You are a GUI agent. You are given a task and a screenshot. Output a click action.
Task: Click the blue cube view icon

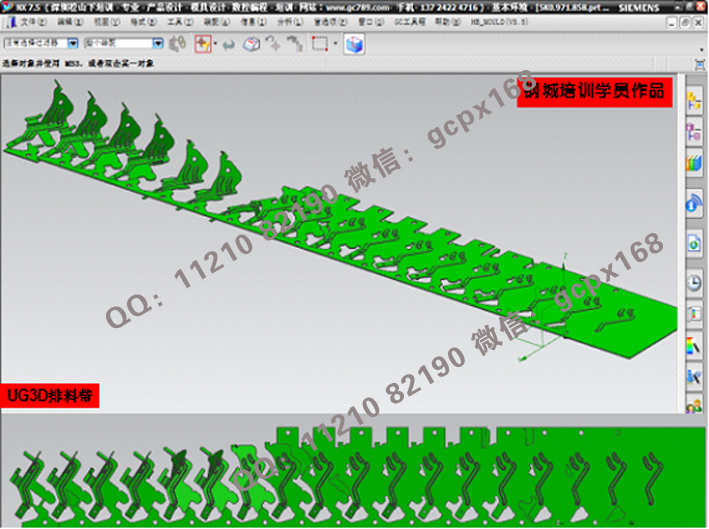click(354, 44)
